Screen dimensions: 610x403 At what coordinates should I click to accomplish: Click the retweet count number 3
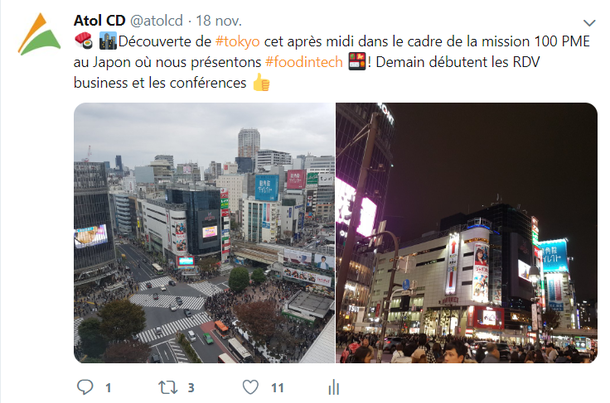(x=191, y=388)
